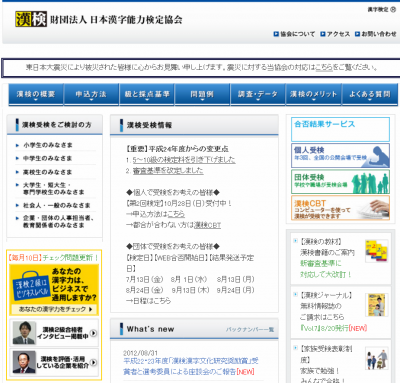Image resolution: width=400 pixels, height=383 pixels.
Task: Click the アクセス header link
Action: pyautogui.click(x=335, y=34)
